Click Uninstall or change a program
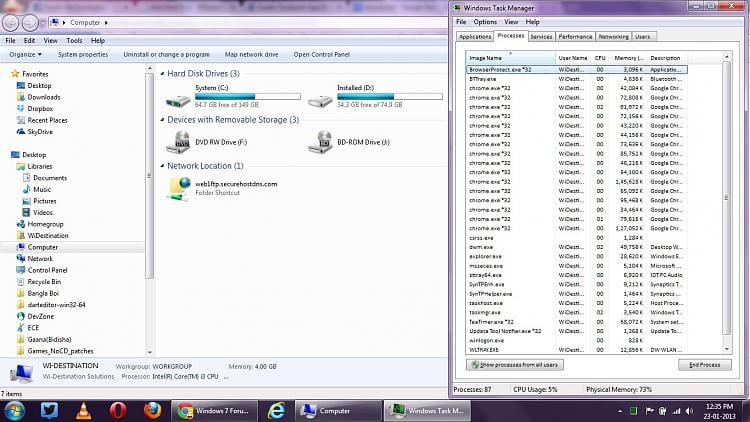This screenshot has height=422, width=750. pyautogui.click(x=166, y=55)
